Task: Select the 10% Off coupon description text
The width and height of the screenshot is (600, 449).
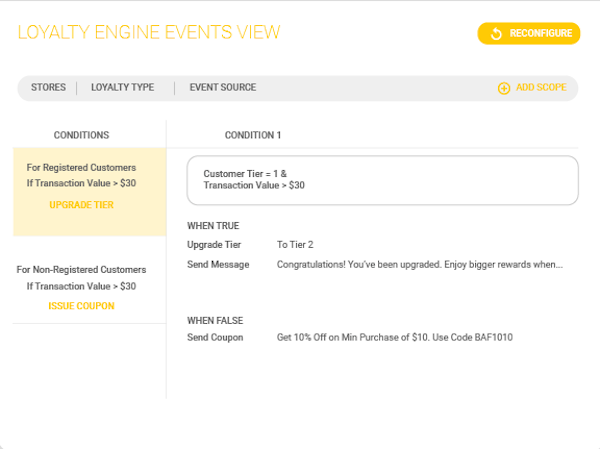Action: point(394,338)
